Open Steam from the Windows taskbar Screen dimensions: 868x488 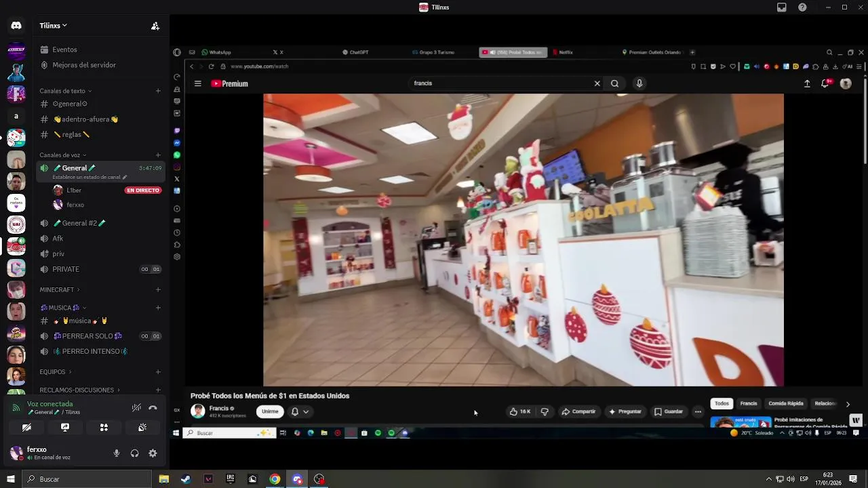point(186,479)
